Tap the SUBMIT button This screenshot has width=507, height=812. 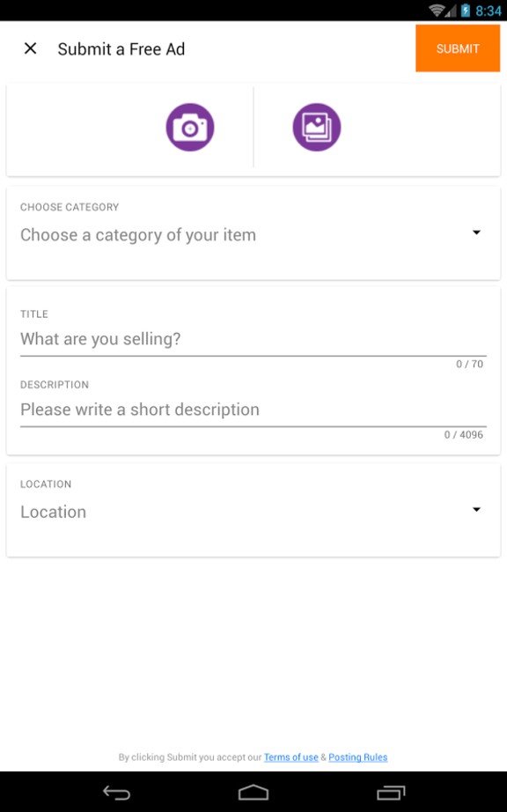pos(457,48)
